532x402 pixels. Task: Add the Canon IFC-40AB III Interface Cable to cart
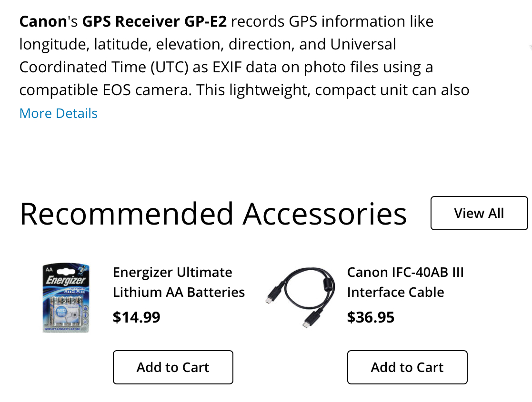coord(407,367)
